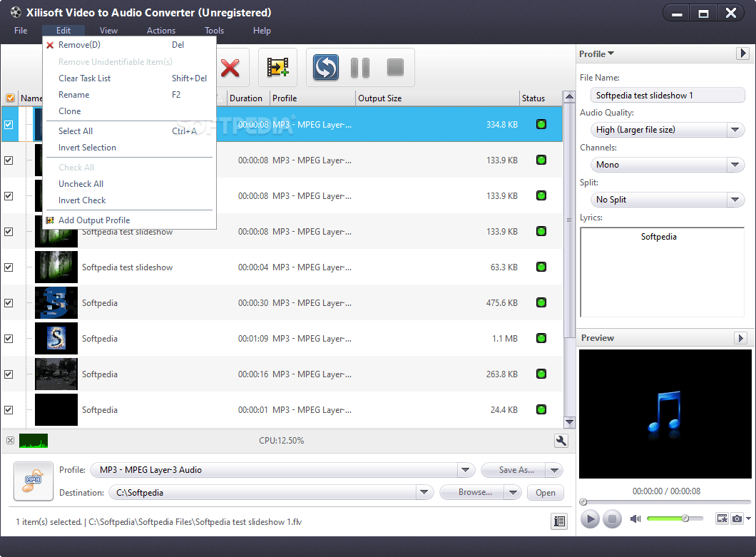The image size is (756, 557).
Task: Click the Open button next to Destination
Action: (x=545, y=492)
